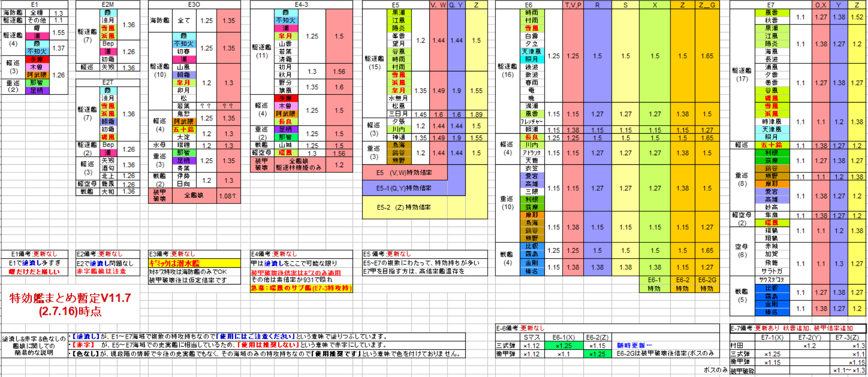Select the E1 section header cell
Screen dimensions: 868x377
click(x=35, y=4)
